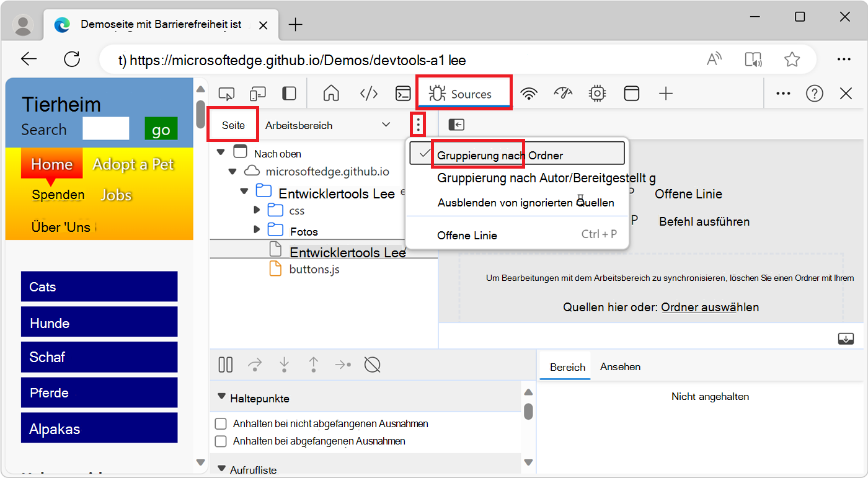Open DevTools help with the question mark icon
The width and height of the screenshot is (868, 478).
tap(814, 93)
